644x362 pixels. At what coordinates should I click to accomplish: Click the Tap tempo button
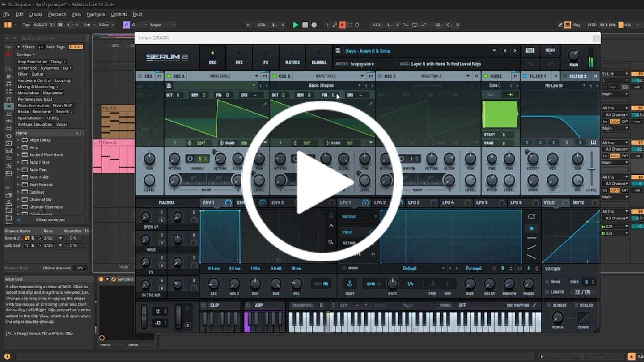[26, 25]
